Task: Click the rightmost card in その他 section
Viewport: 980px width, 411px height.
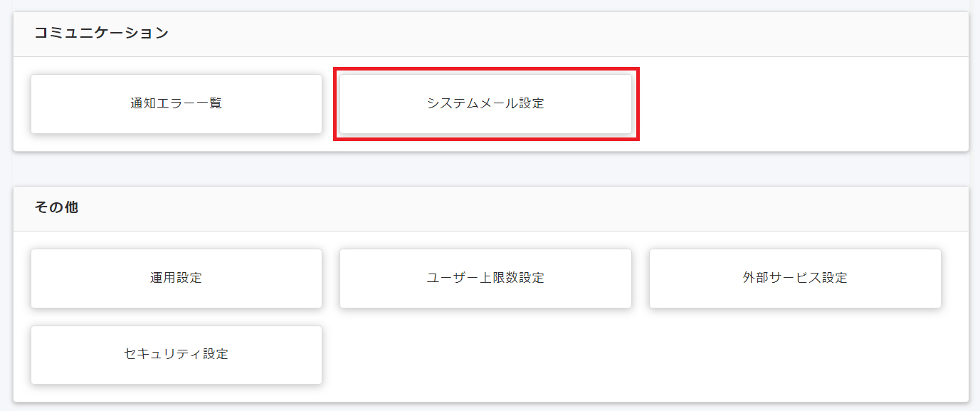Action: [x=796, y=279]
